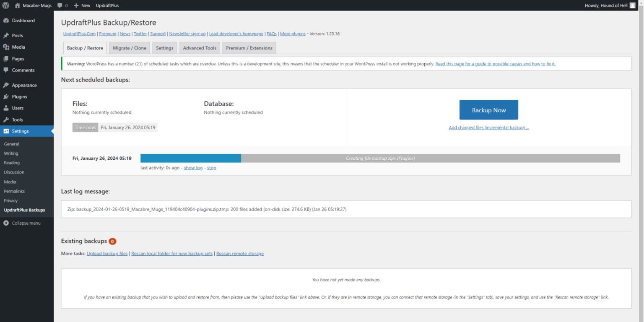Select the Users sidebar icon
Viewport: 644px width, 322px height.
(6, 108)
